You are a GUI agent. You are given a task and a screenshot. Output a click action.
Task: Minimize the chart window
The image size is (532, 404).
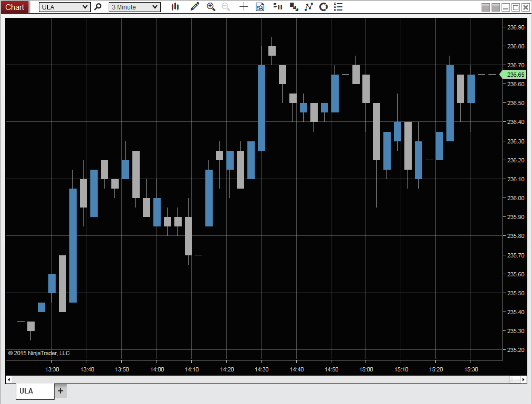[506, 7]
